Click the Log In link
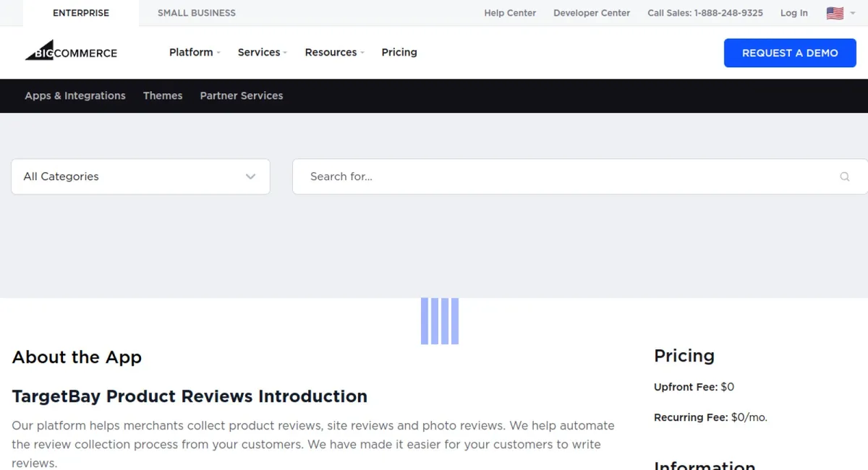868x470 pixels. point(794,13)
